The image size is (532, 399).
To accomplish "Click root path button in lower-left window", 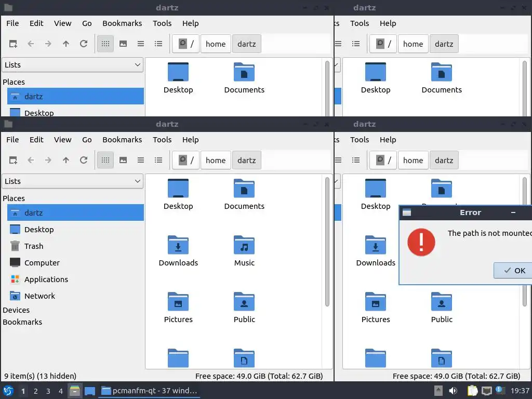I will click(x=185, y=160).
